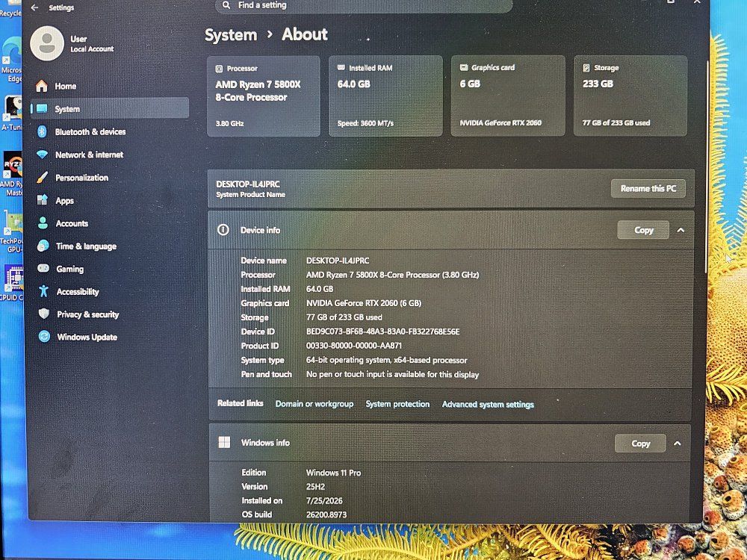Click the Installed RAM 64.0 GB card
Viewport: 747px width, 560px height.
[x=385, y=96]
